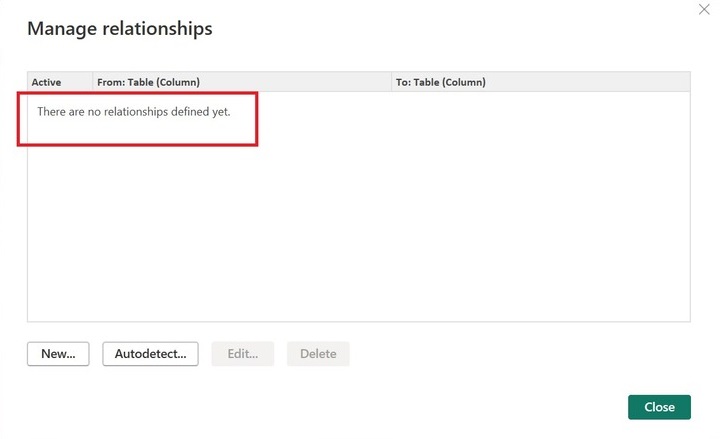Select the disabled Delete button
720x439 pixels.
(x=318, y=354)
